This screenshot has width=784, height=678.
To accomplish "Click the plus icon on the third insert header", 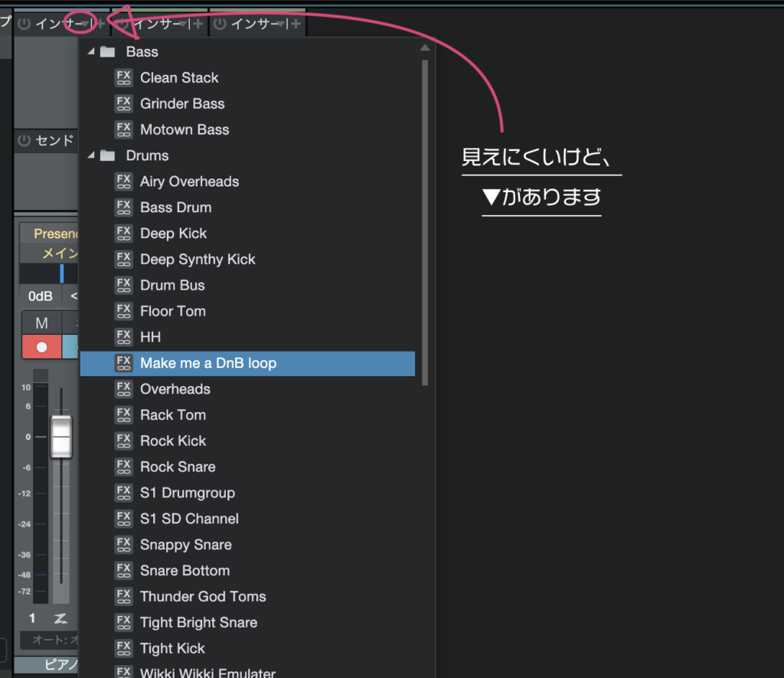I will (x=296, y=24).
